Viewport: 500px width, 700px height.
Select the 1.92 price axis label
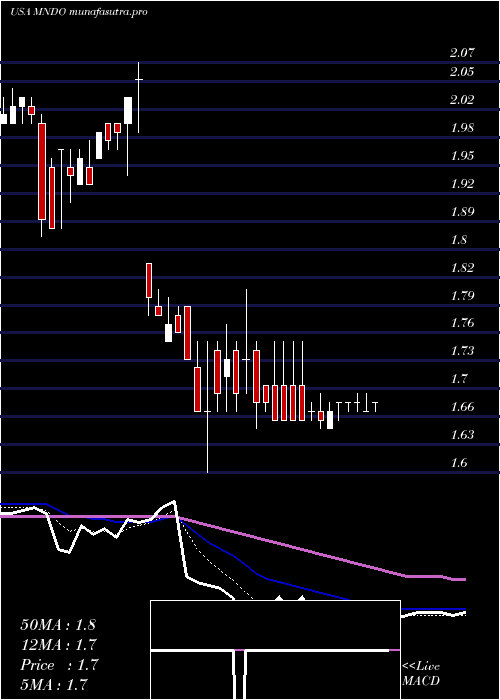click(462, 183)
